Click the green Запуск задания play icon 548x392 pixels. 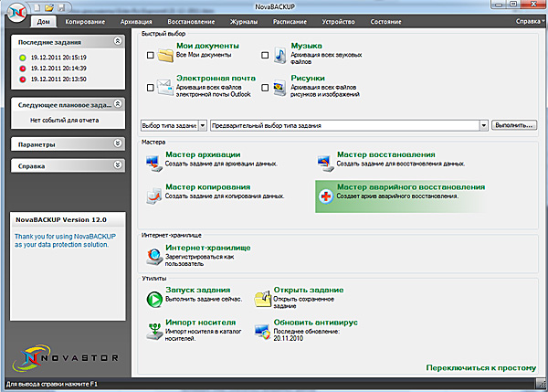(153, 297)
